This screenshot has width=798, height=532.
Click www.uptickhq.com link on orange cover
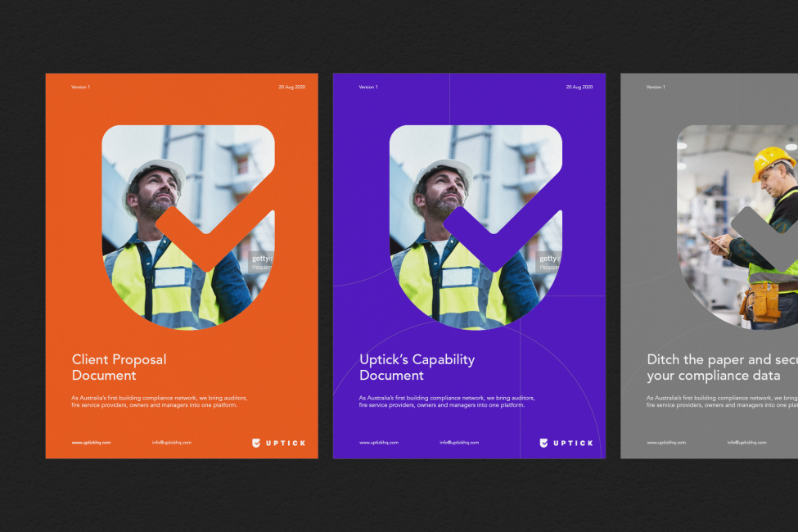point(91,443)
